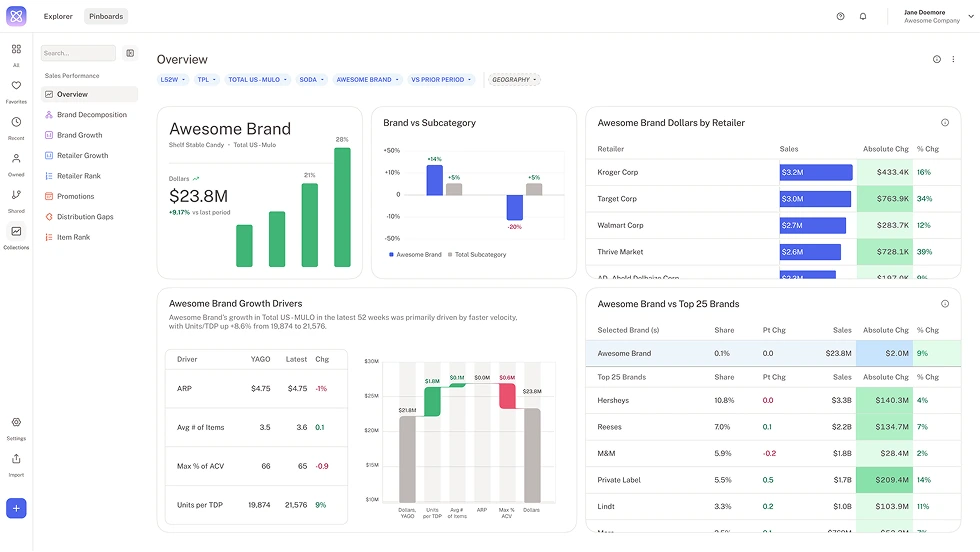Click the app logo icon
This screenshot has height=552, width=980.
pyautogui.click(x=16, y=16)
